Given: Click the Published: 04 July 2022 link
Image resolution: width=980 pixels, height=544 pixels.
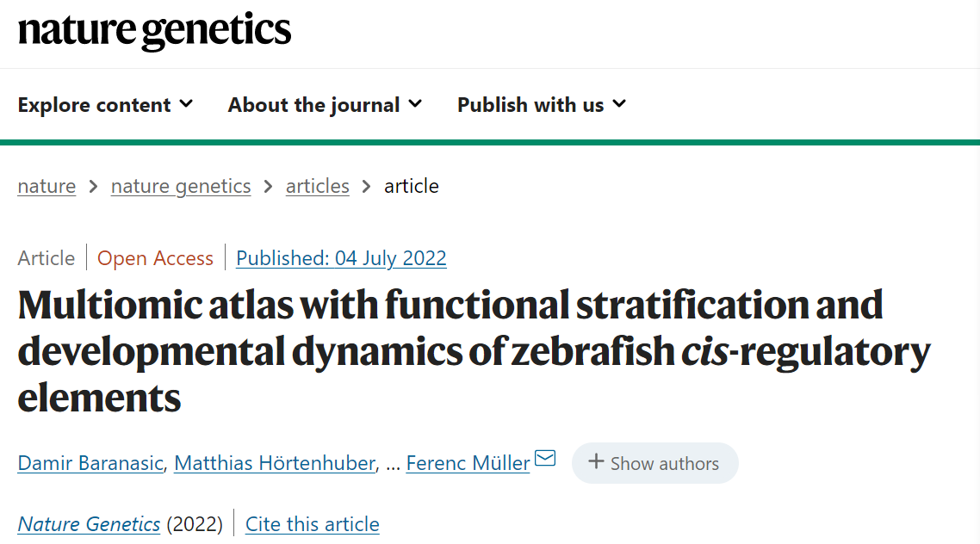Looking at the screenshot, I should coord(341,258).
